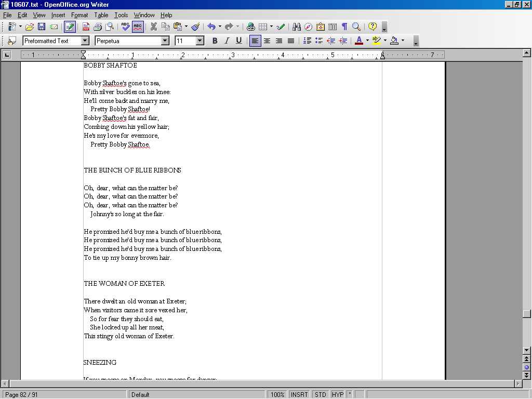Click the INSRT insert mode field
The width and height of the screenshot is (532, 399).
pyautogui.click(x=299, y=394)
